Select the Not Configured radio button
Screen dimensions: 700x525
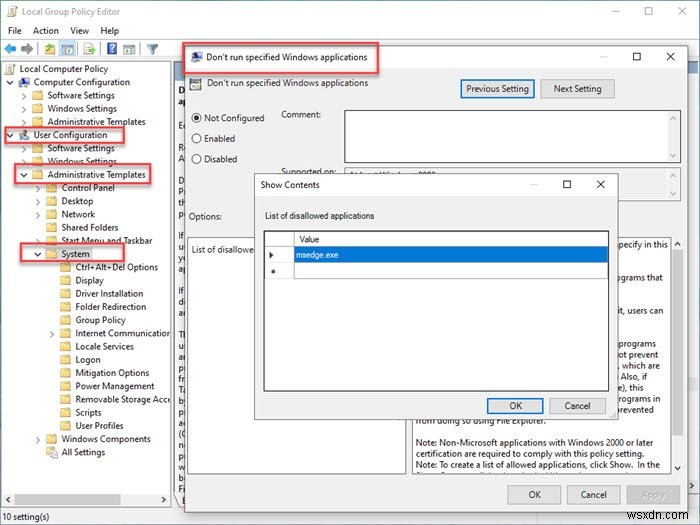point(196,118)
